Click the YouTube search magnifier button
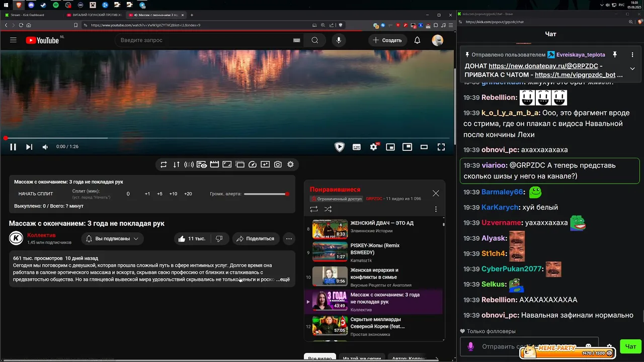This screenshot has width=644, height=362. click(315, 40)
